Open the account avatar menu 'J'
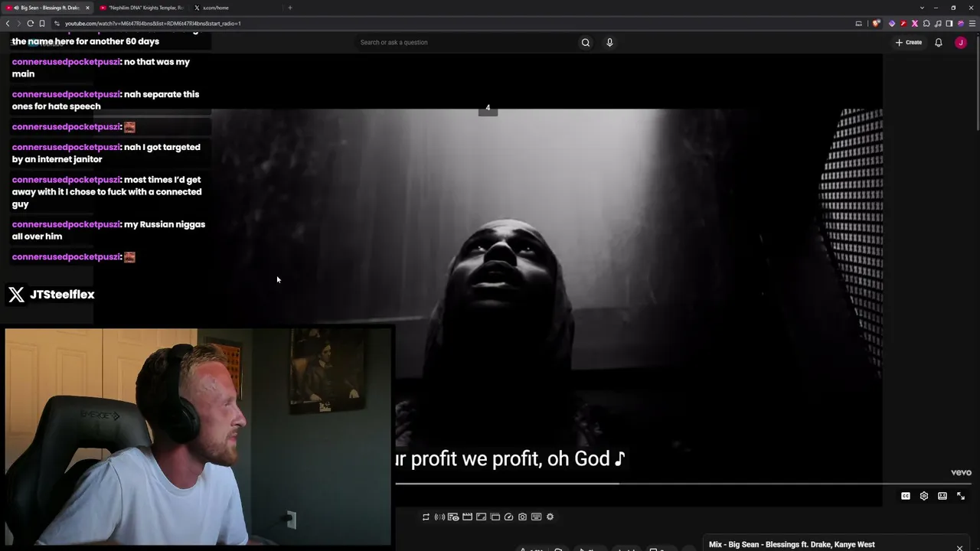The image size is (980, 551). pyautogui.click(x=960, y=42)
